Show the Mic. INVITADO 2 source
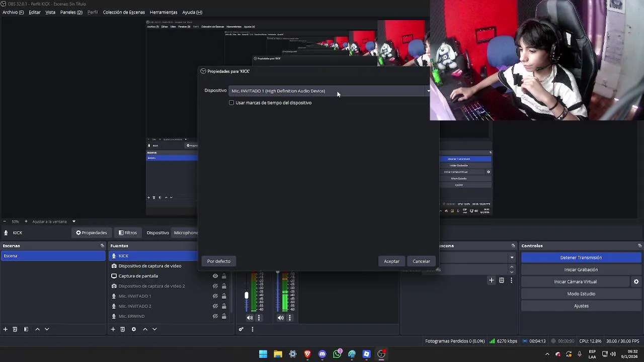The image size is (644, 362). point(215,306)
